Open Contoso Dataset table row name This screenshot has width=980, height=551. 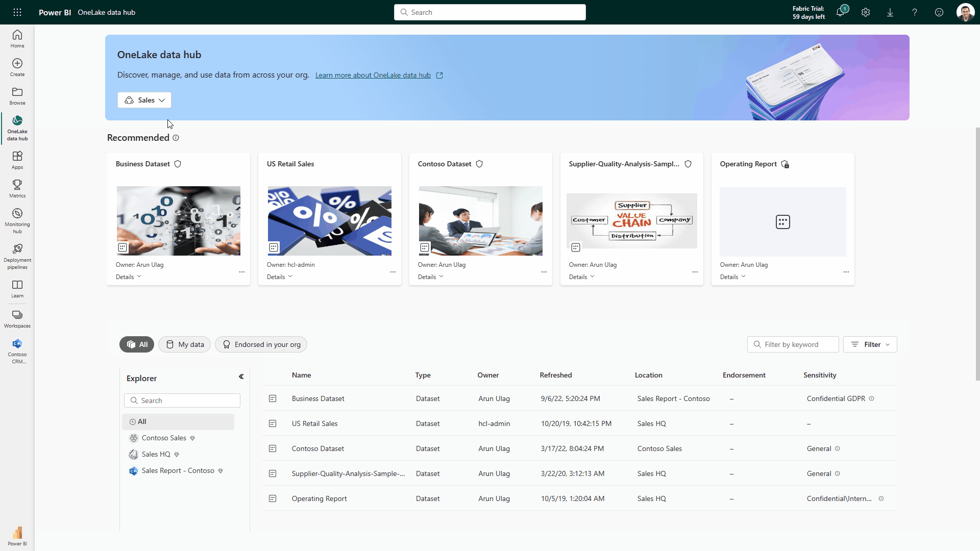pyautogui.click(x=318, y=448)
